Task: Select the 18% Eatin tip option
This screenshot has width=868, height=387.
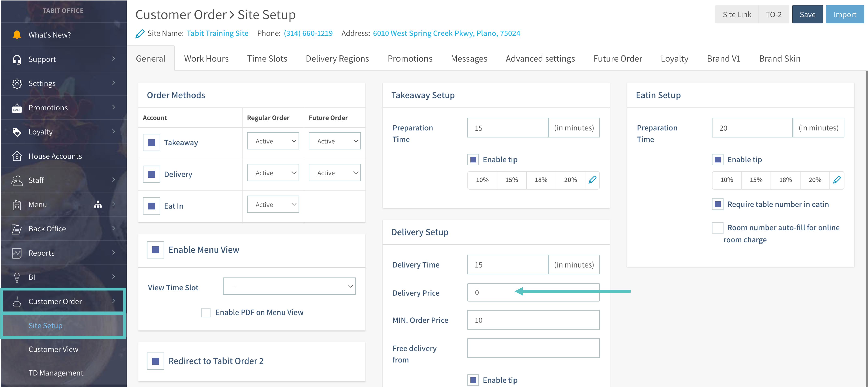Action: 785,180
